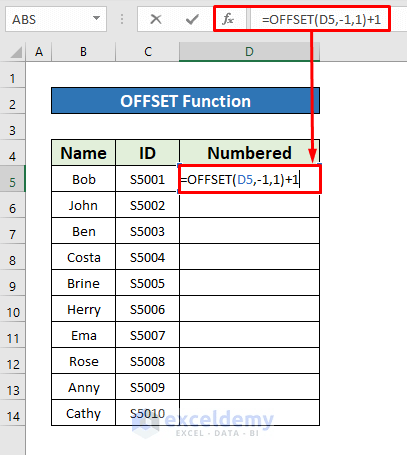
Task: Select empty Numbered cell in Ema's row
Action: 249,335
